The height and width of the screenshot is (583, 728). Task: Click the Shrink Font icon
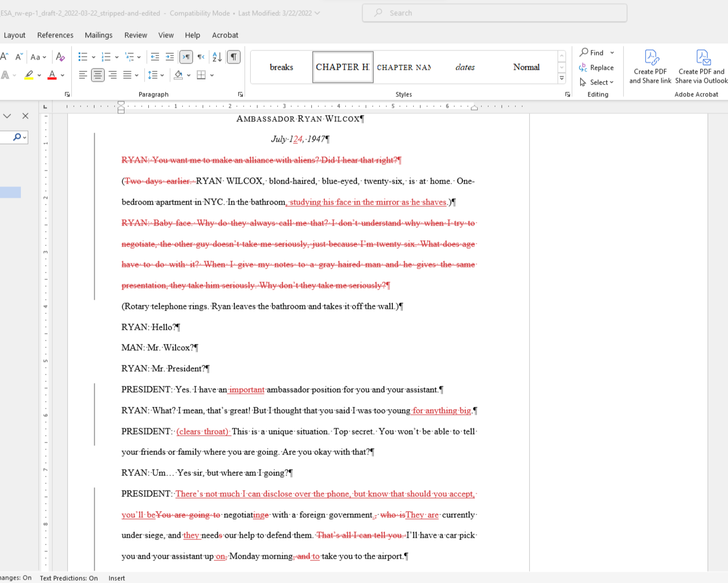pyautogui.click(x=19, y=57)
